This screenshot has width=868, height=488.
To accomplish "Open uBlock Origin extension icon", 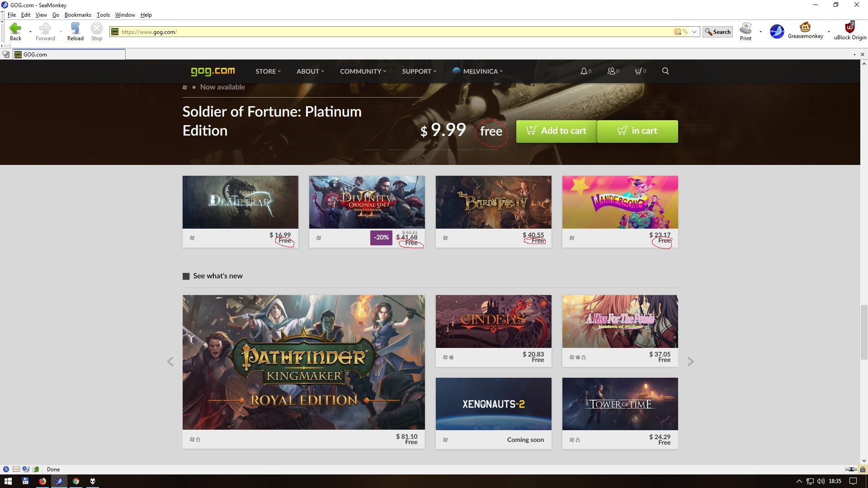I will click(850, 31).
